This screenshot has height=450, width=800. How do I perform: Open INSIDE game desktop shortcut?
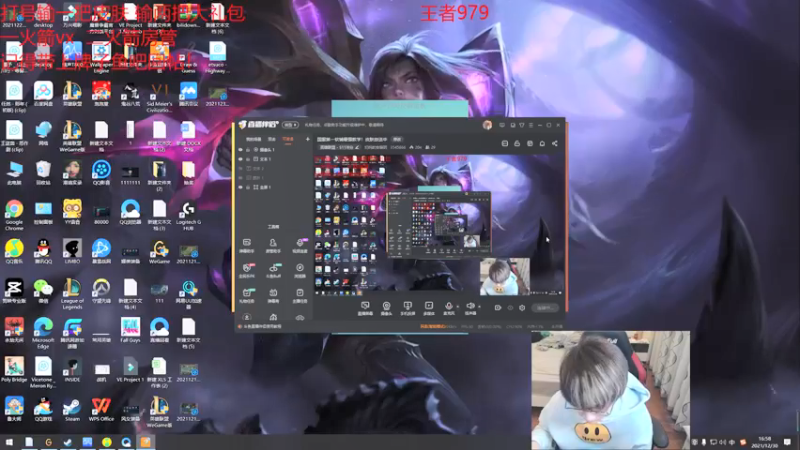tap(72, 369)
